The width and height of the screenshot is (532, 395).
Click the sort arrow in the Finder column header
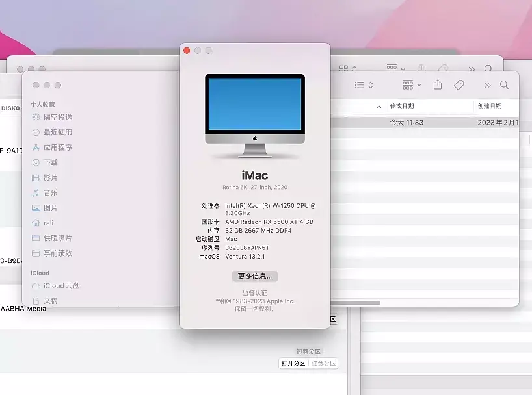[x=379, y=107]
